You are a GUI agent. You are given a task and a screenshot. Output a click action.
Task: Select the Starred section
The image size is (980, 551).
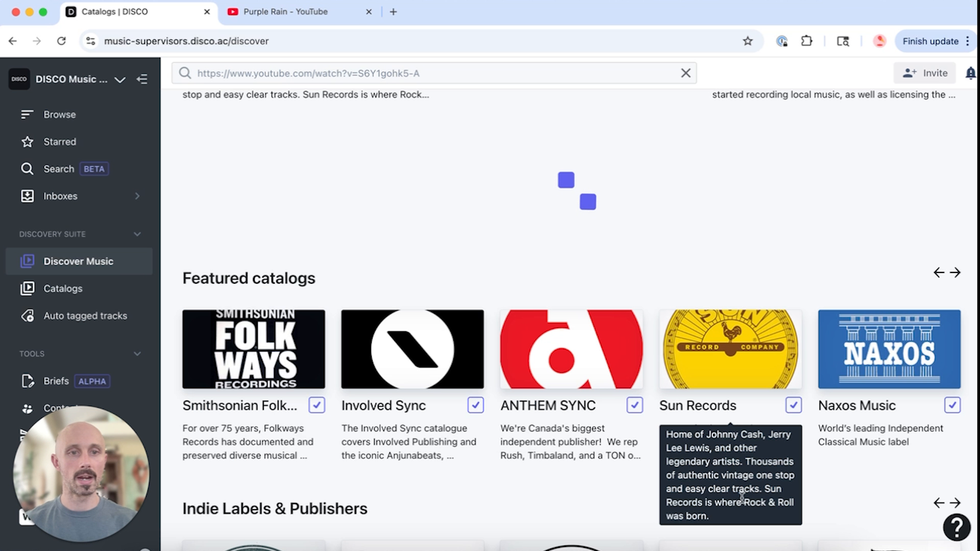point(60,141)
